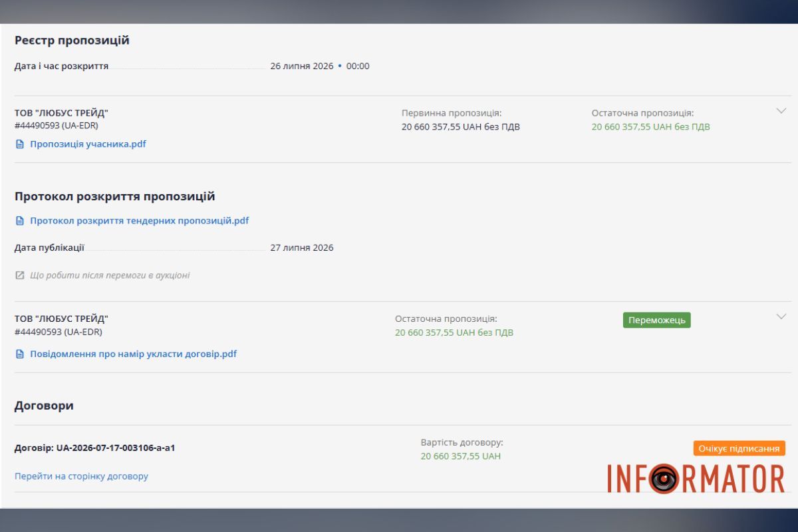Image resolution: width=798 pixels, height=532 pixels.
Task: Click the Вартість договору amount value
Action: [x=461, y=456]
